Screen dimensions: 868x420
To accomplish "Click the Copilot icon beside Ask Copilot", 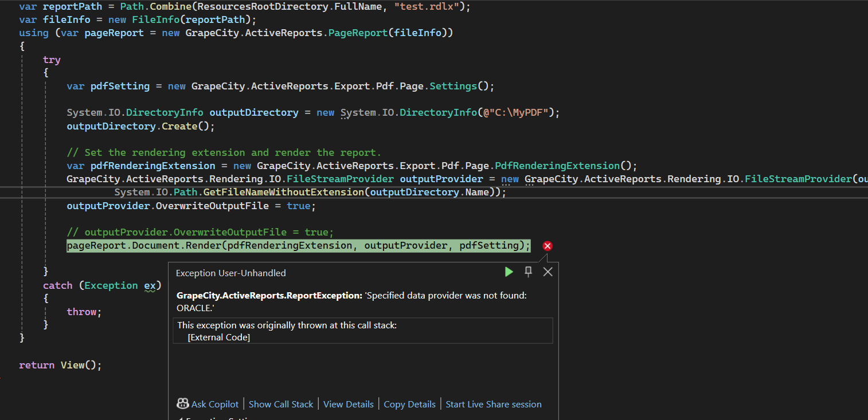I will pyautogui.click(x=183, y=404).
